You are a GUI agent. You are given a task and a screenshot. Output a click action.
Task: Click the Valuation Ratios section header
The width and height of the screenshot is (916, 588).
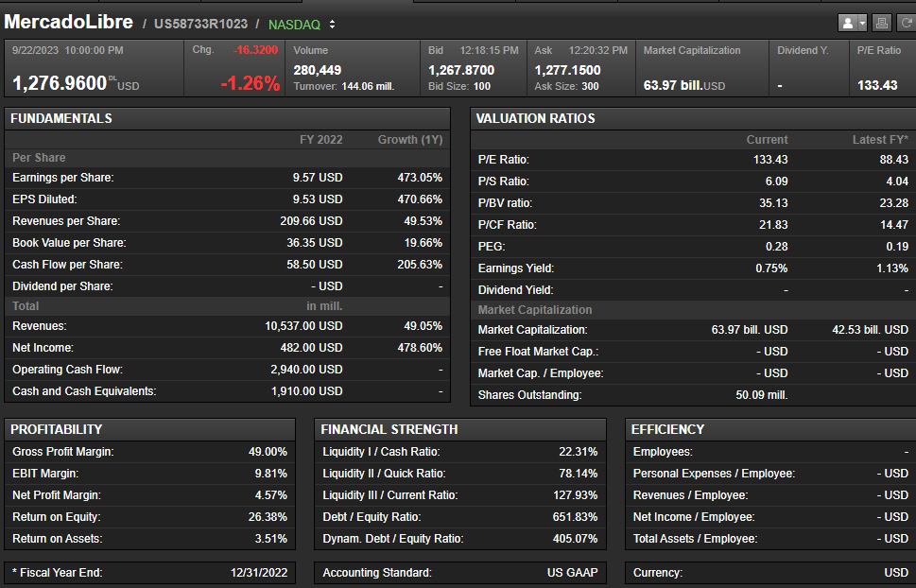pyautogui.click(x=535, y=118)
